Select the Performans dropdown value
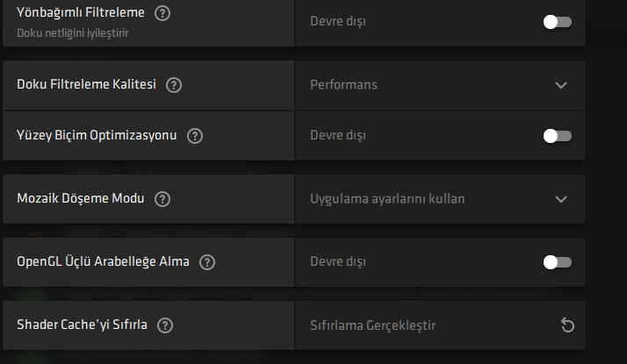 342,85
